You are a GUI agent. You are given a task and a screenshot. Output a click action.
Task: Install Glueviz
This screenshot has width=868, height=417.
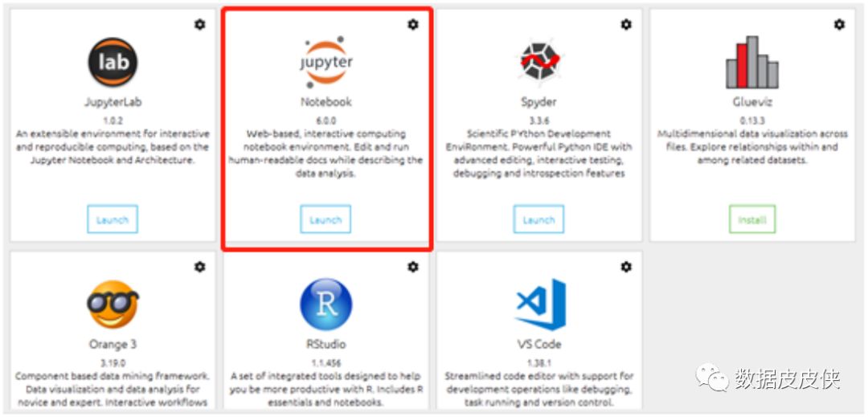tap(752, 219)
